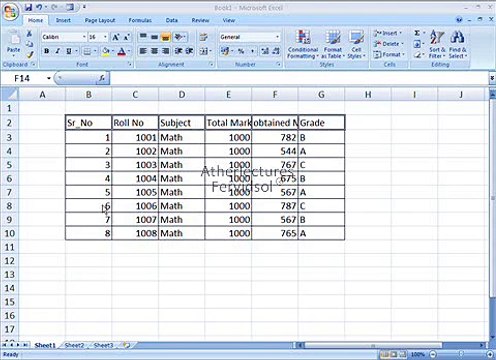Copy the selection using Copy icon
Image resolution: width=496 pixels, height=360 pixels.
[29, 44]
